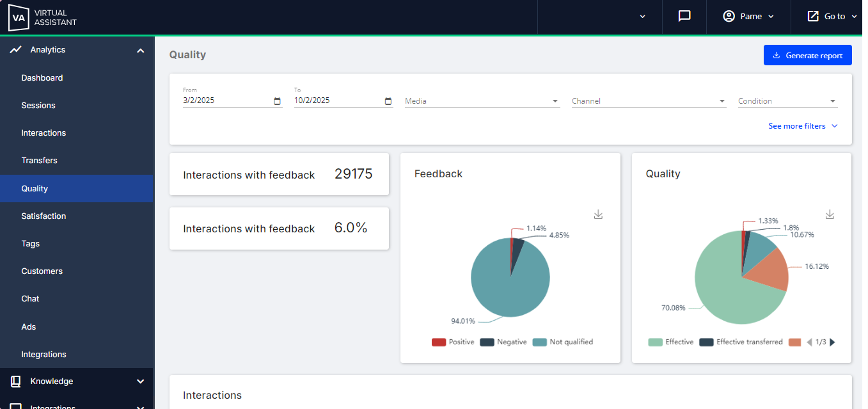Screen dimensions: 868x409
Task: Open the To date calendar picker
Action: point(388,101)
